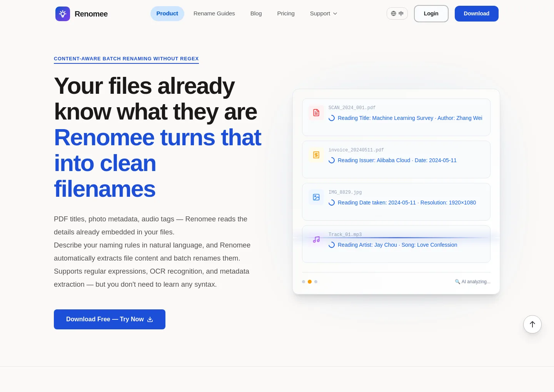
Task: Click the purple music note icon for Track_01.mp3
Action: click(x=316, y=239)
